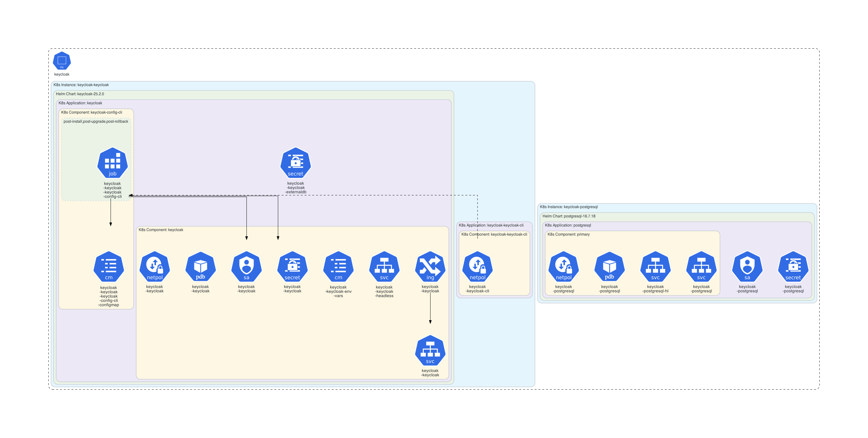868x438 pixels.
Task: Click the keycloak-keycloak pdb icon
Action: click(201, 267)
